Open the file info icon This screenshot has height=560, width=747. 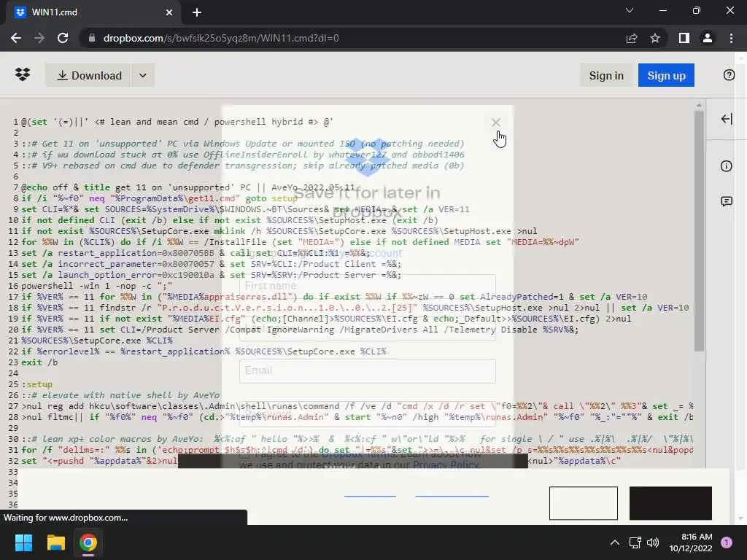(x=726, y=166)
